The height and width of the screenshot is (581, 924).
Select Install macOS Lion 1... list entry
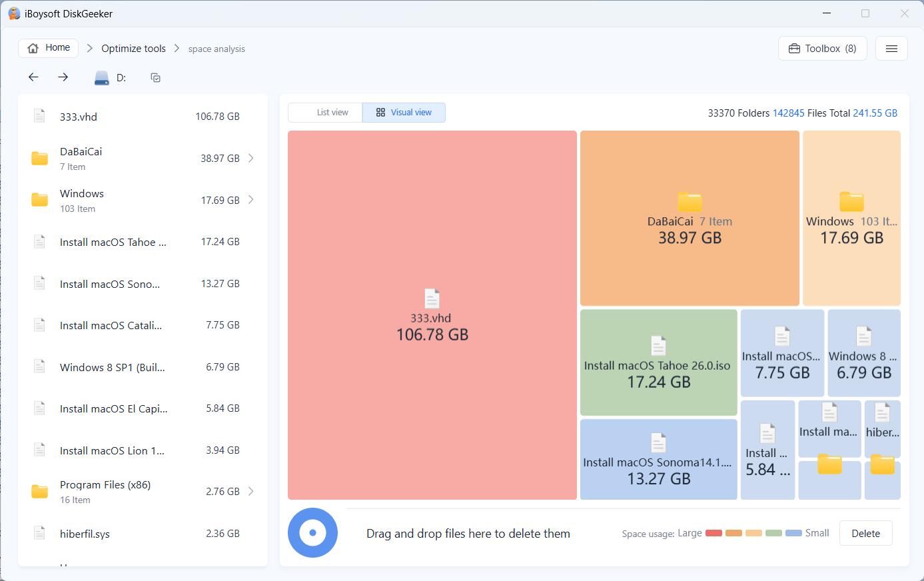pos(143,450)
